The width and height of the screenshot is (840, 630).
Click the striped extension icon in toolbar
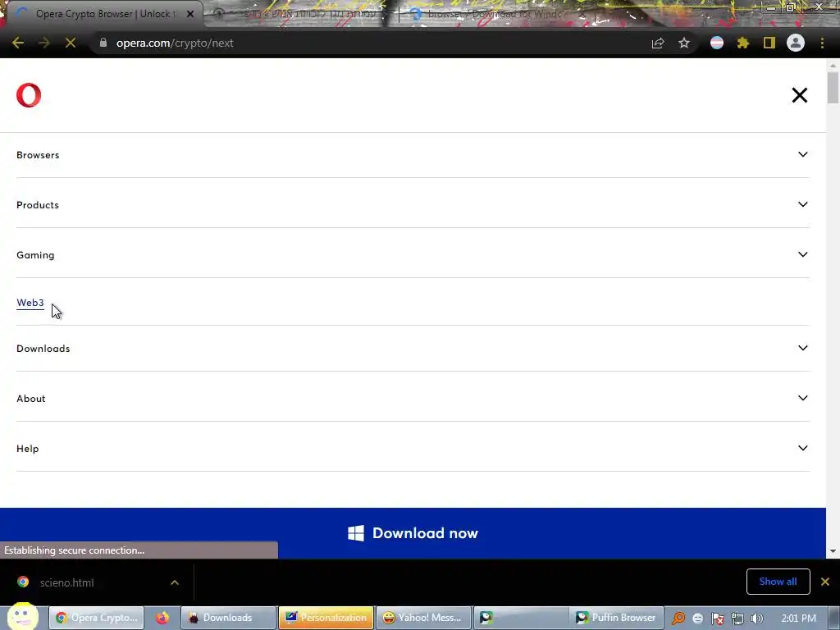click(x=717, y=43)
